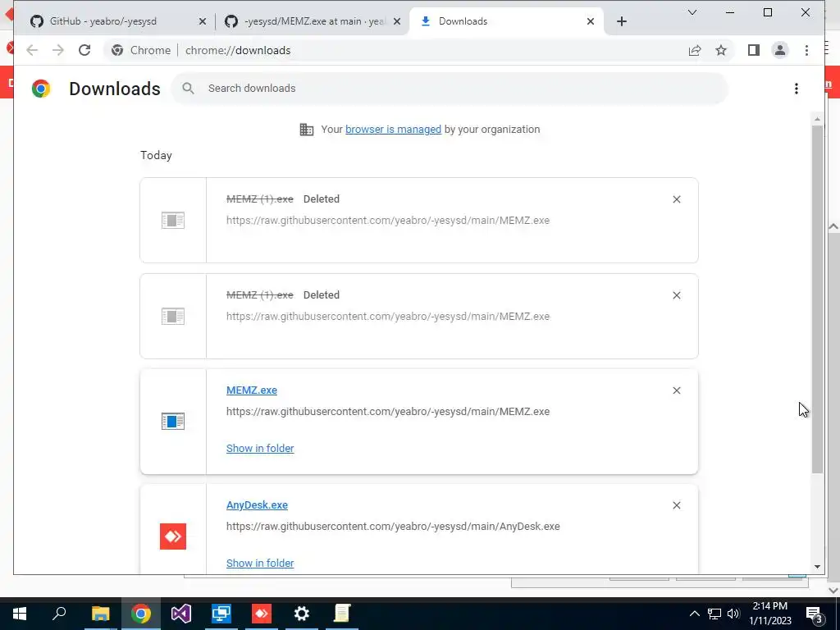Reload the downloads page

pos(84,50)
